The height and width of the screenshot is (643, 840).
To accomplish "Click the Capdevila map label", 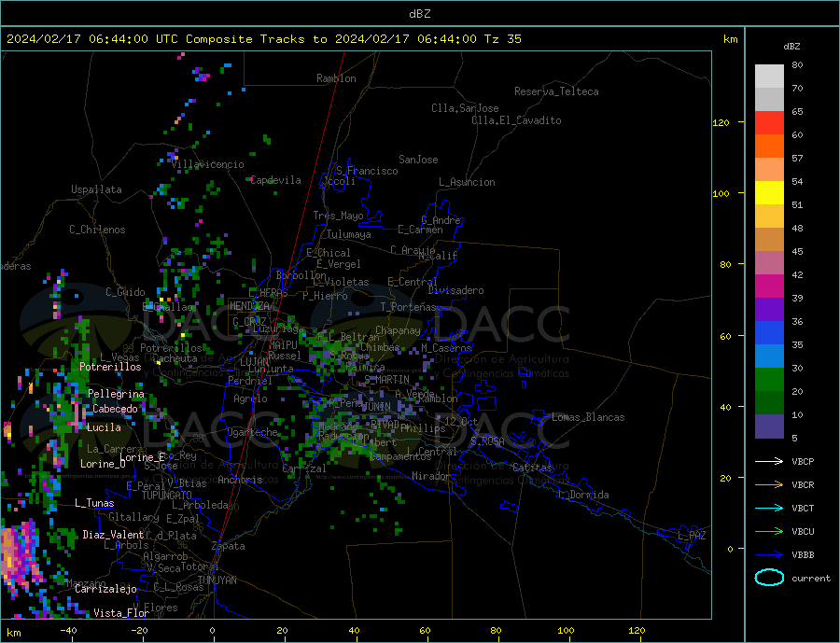I will tap(275, 180).
